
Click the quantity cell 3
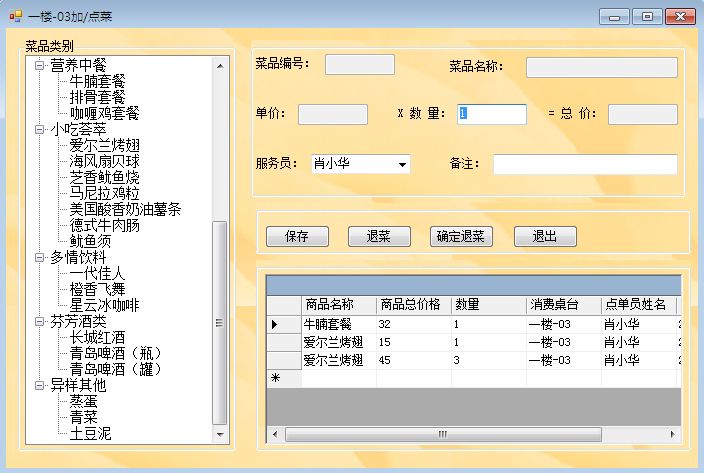(x=489, y=360)
